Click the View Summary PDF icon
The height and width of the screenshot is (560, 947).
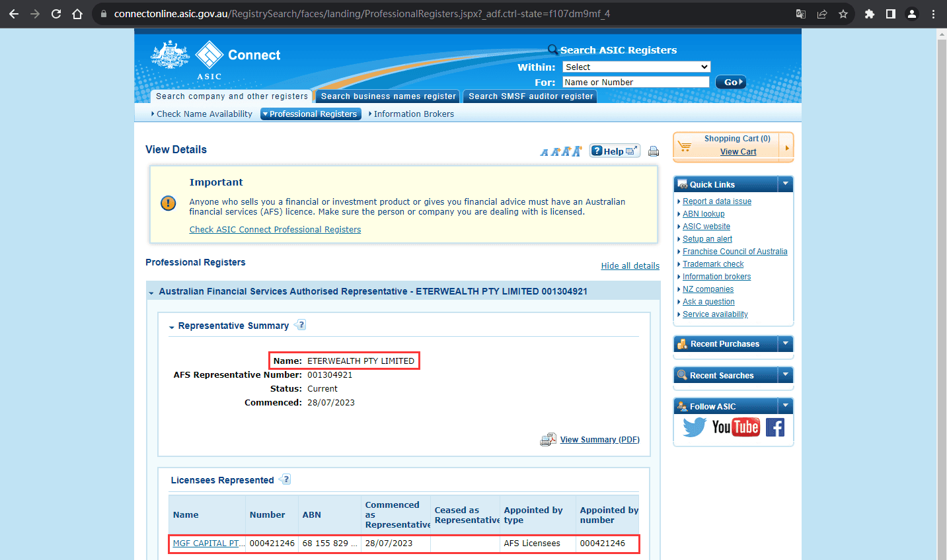pyautogui.click(x=548, y=440)
